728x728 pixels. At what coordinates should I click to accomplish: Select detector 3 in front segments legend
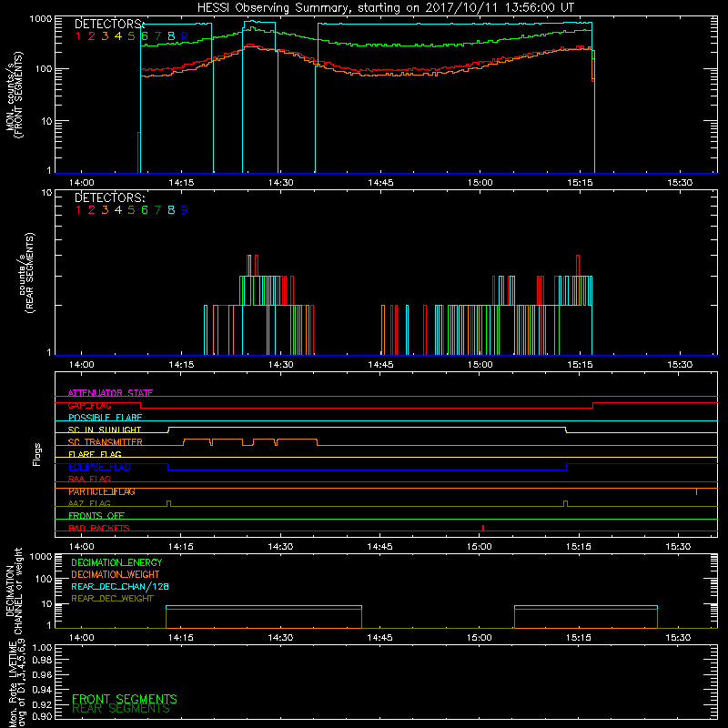click(x=105, y=36)
